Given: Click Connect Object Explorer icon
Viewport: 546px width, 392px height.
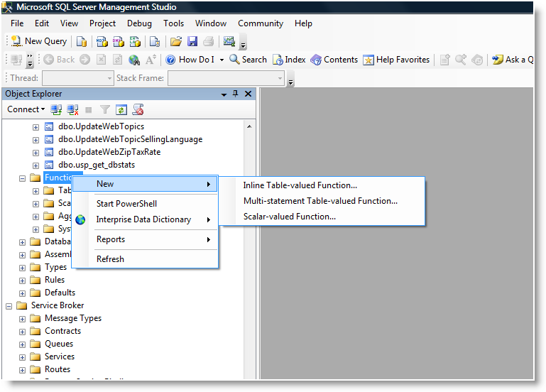Looking at the screenshot, I should (56, 109).
